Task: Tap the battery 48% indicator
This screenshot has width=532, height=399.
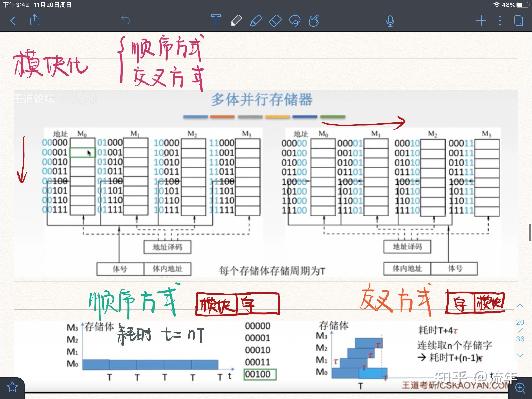Action: pos(515,5)
